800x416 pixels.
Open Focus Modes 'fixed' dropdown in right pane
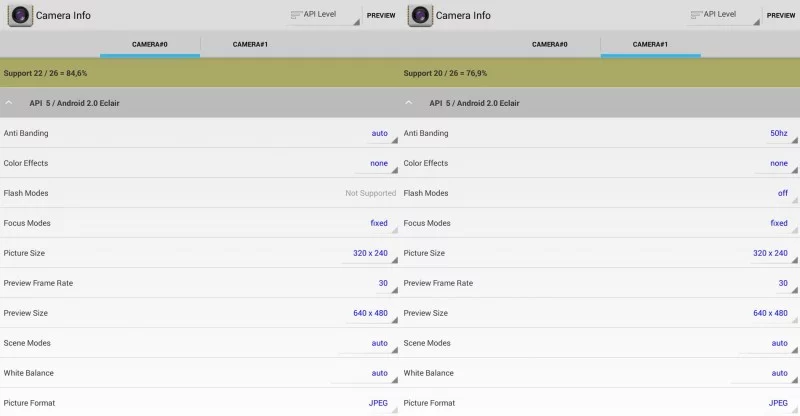[x=782, y=224]
